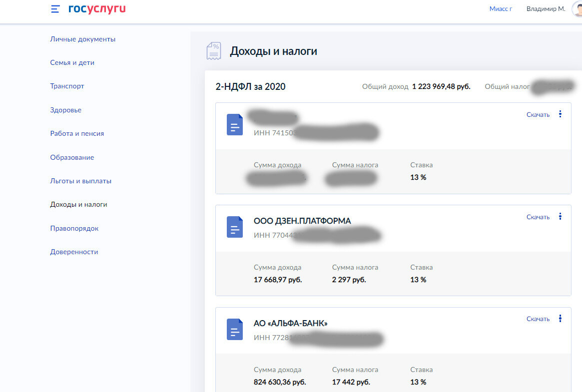Open the Личные документы page
Viewport: 582px width, 392px height.
coord(82,38)
